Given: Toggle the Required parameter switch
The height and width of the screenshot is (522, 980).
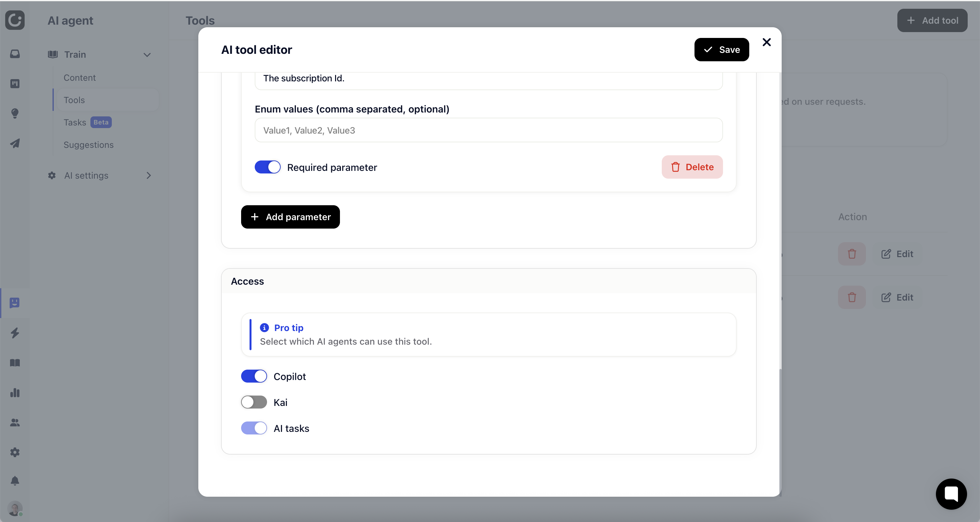Looking at the screenshot, I should click(x=267, y=167).
